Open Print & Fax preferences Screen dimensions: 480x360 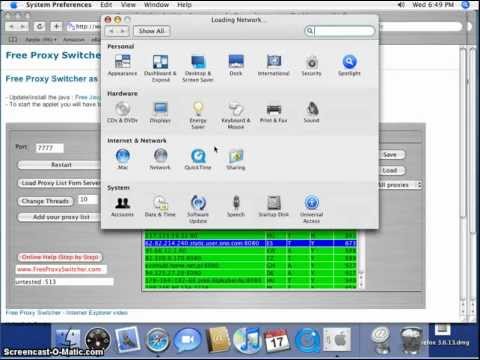tap(274, 113)
